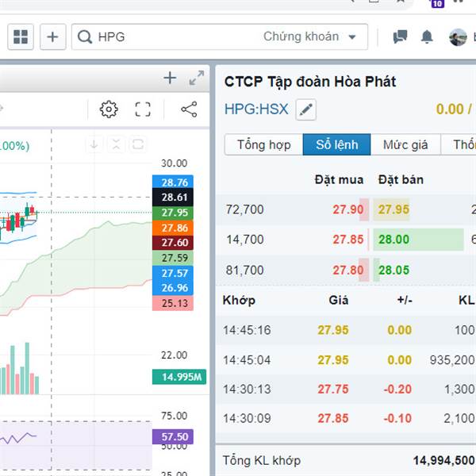This screenshot has width=476, height=476.
Task: Click the 28.61 black price label
Action: 173,198
